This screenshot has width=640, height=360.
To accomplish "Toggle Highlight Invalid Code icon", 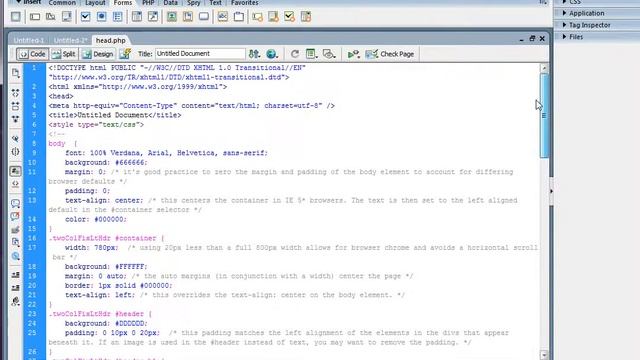I will [16, 184].
